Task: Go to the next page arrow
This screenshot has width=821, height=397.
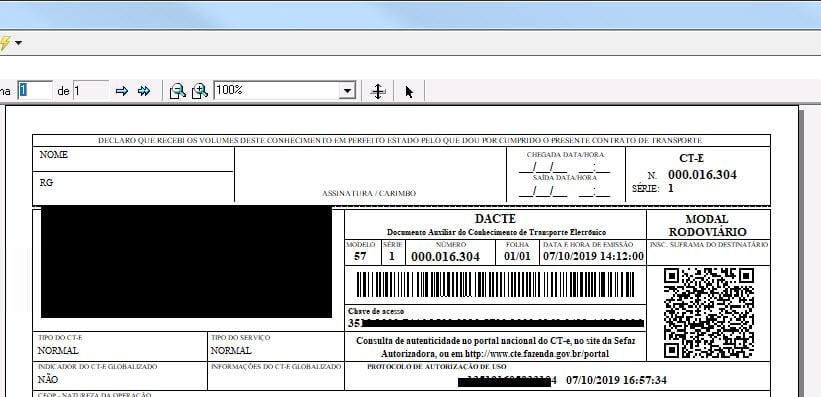Action: click(x=121, y=91)
